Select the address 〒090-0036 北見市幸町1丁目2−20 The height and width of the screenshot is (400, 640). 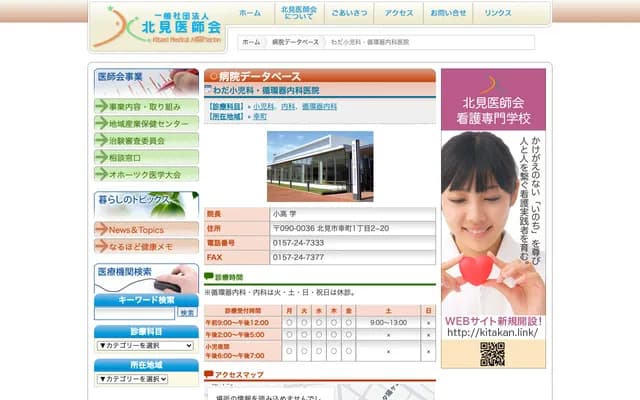331,228
